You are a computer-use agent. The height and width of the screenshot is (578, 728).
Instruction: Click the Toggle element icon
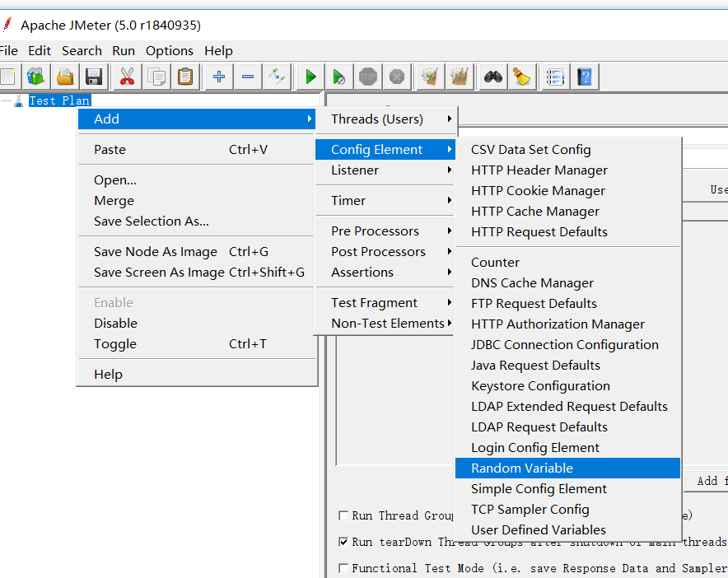[x=277, y=77]
